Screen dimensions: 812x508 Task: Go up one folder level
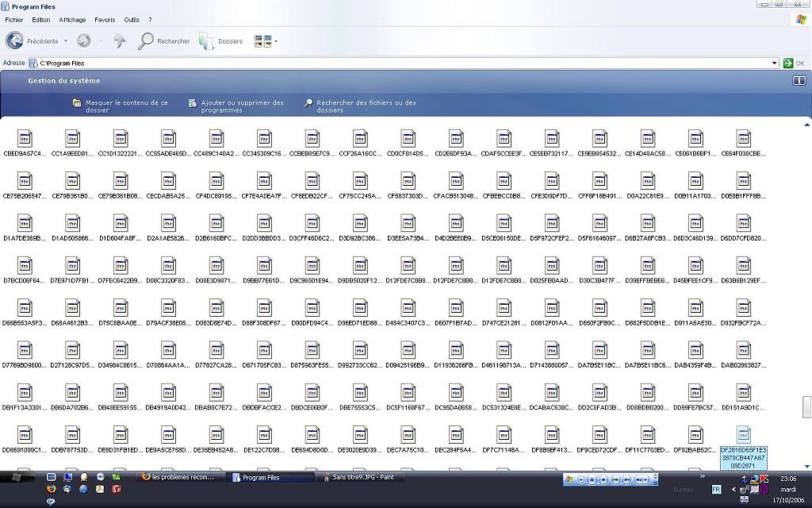120,41
